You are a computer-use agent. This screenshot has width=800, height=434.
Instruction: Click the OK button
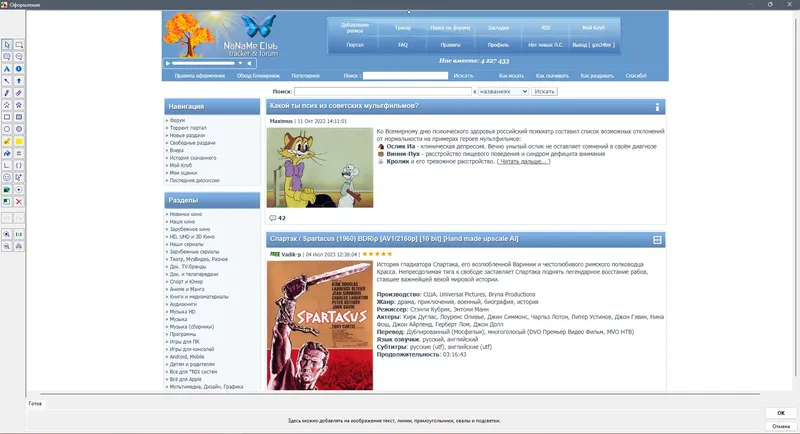click(781, 413)
